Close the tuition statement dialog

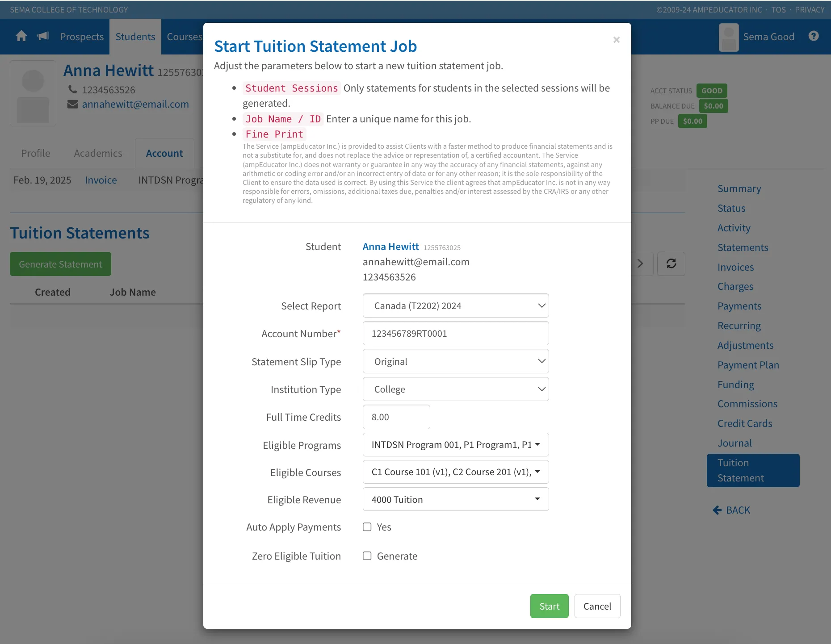pyautogui.click(x=617, y=40)
